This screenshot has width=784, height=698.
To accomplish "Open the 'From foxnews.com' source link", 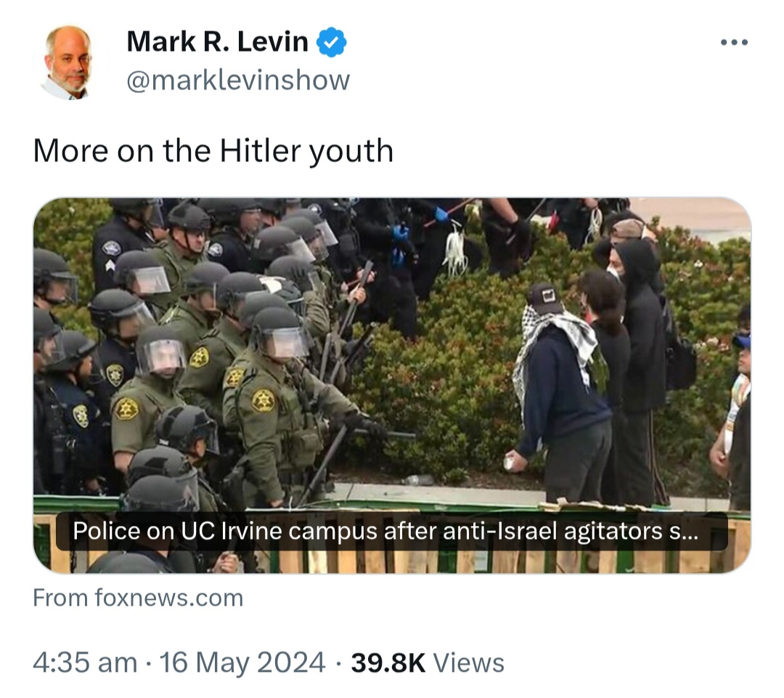I will pyautogui.click(x=138, y=598).
